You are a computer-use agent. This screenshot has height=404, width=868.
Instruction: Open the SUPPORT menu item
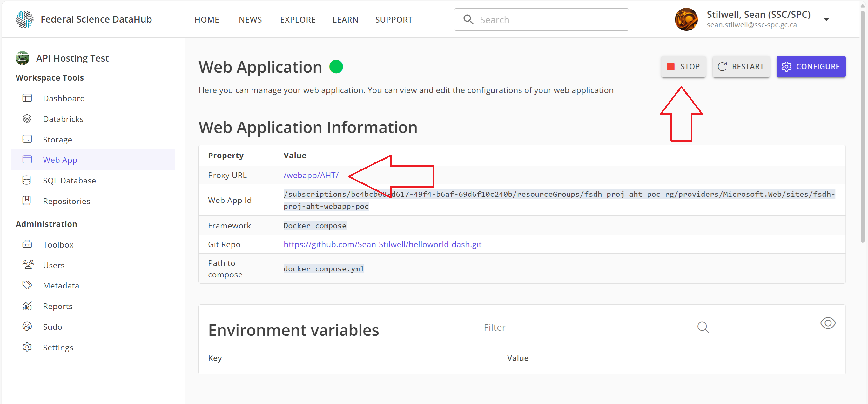click(x=394, y=19)
